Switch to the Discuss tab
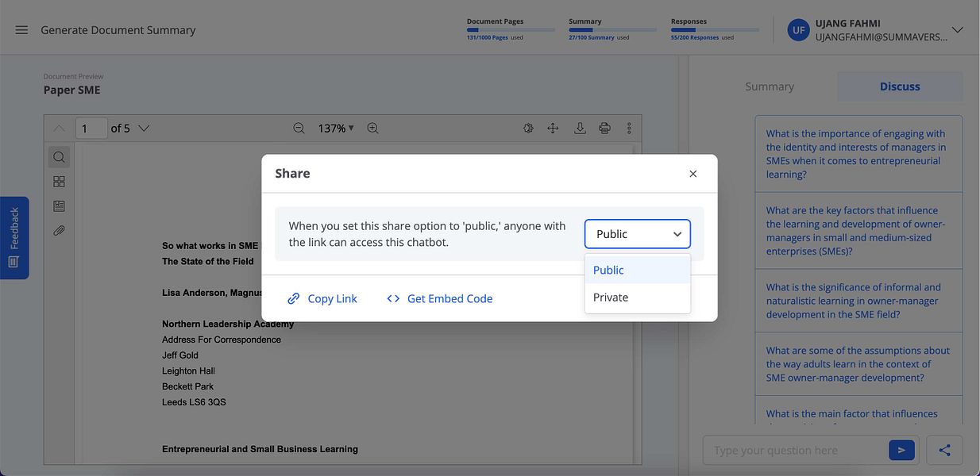 (900, 86)
